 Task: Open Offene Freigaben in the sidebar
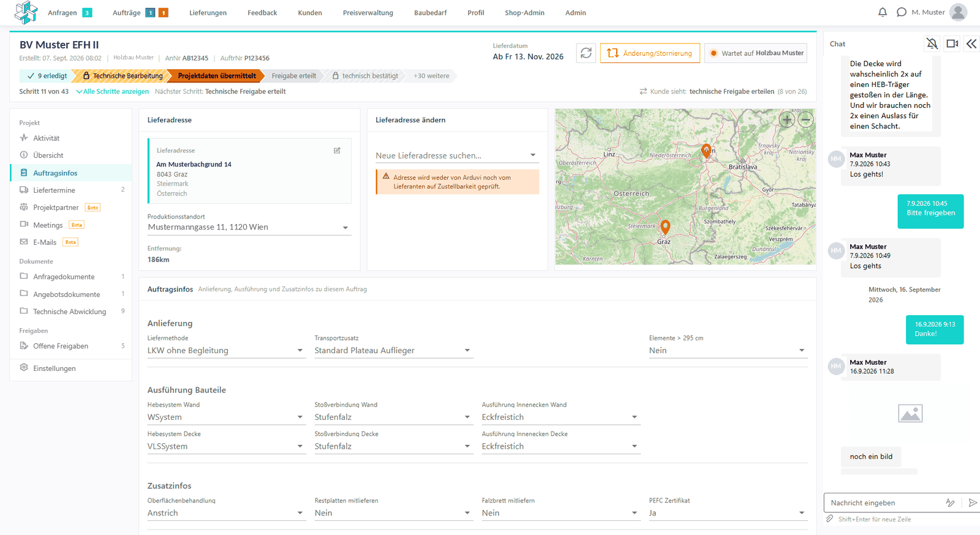(71, 346)
